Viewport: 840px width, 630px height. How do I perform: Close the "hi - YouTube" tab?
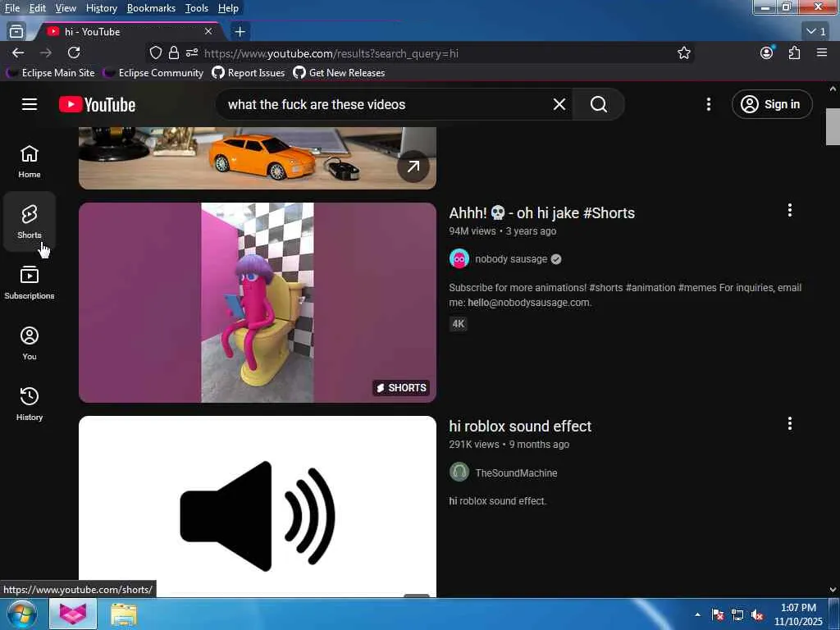pos(208,32)
